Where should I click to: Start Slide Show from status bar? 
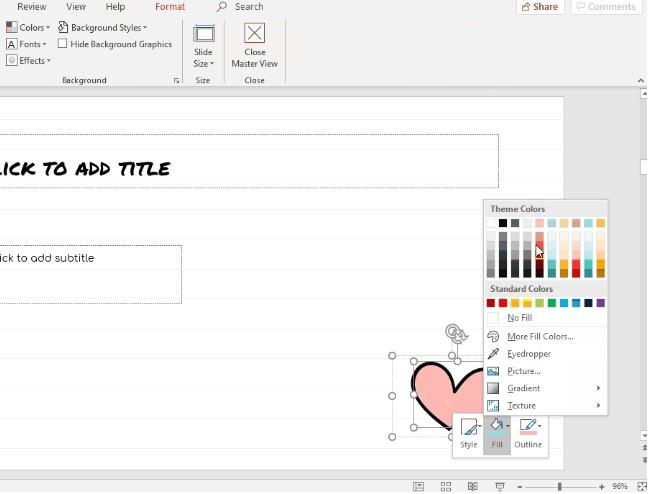pos(500,487)
